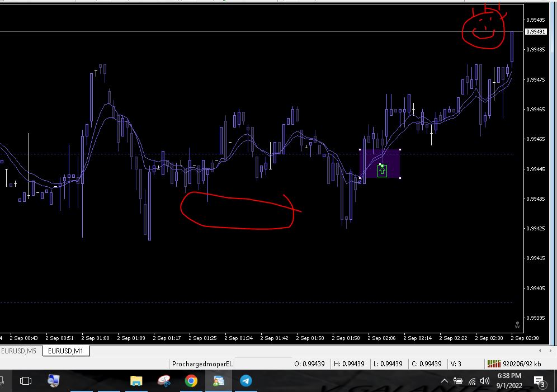
Task: Click the 2 Sep 01:50 time label
Action: 310,338
